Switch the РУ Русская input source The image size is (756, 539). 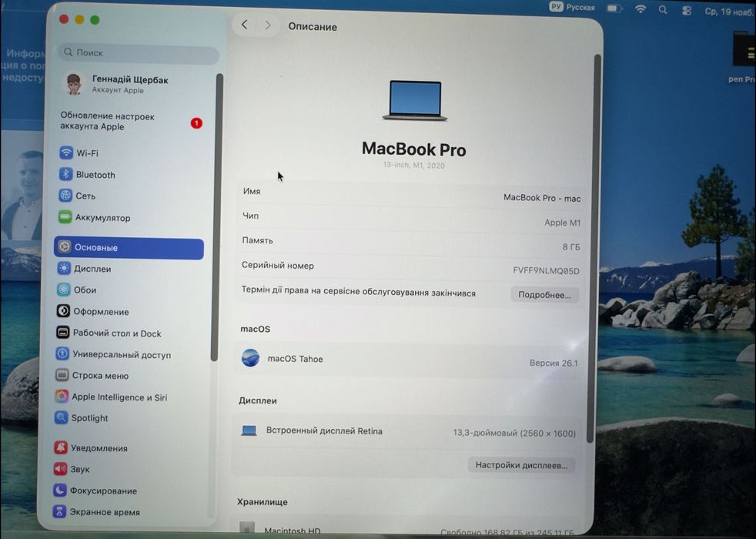tap(572, 7)
